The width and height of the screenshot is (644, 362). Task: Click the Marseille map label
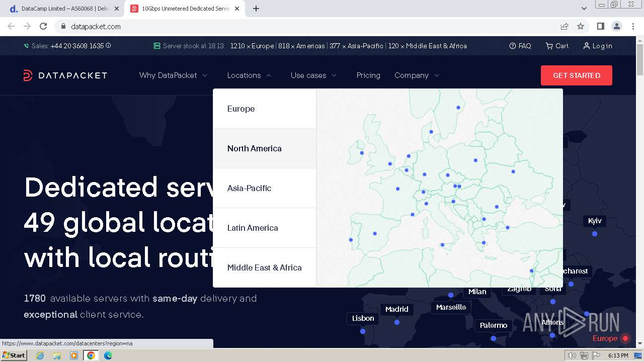click(451, 307)
